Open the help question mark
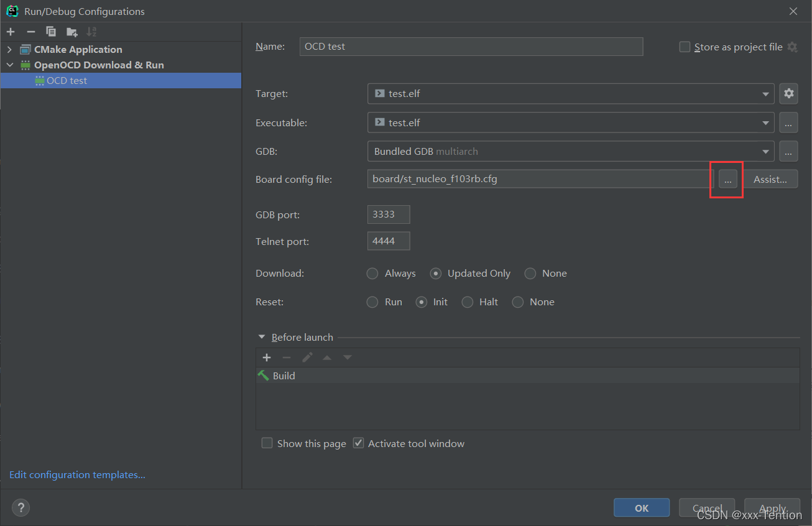The height and width of the screenshot is (526, 812). click(x=21, y=508)
